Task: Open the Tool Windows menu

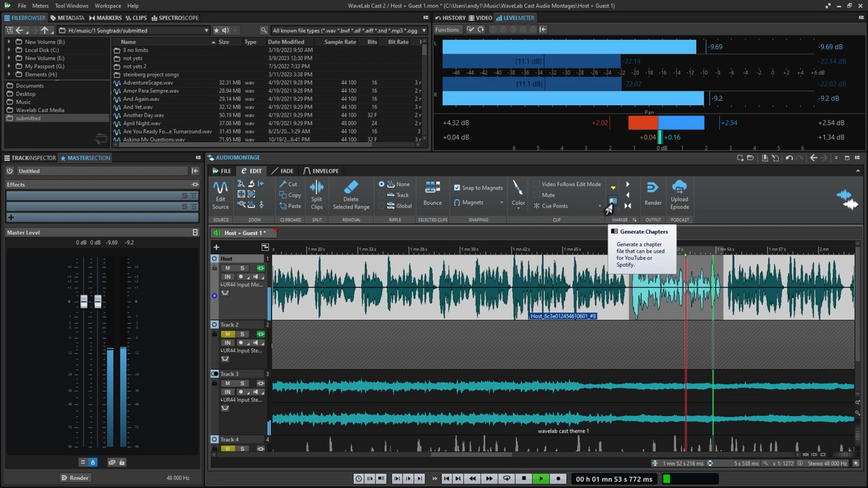Action: click(x=71, y=6)
